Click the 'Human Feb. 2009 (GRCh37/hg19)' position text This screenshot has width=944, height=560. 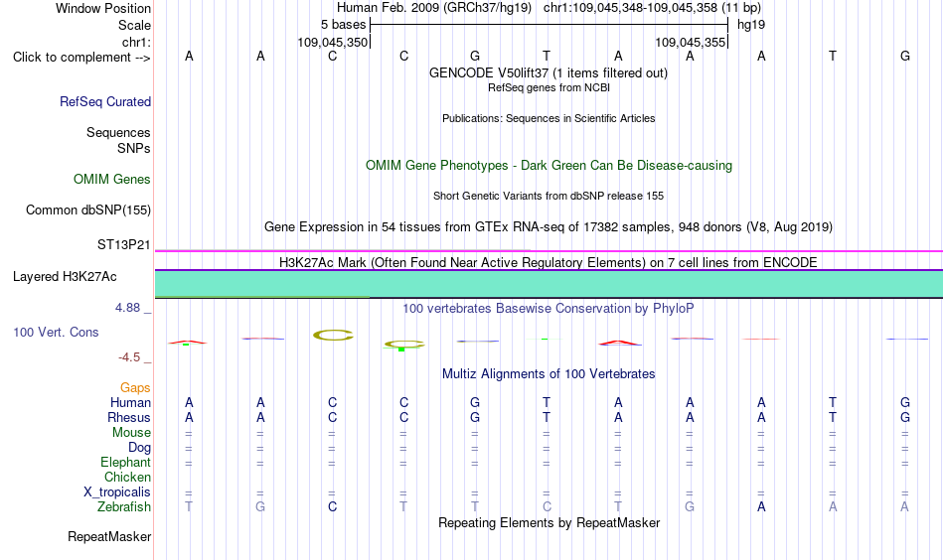434,8
